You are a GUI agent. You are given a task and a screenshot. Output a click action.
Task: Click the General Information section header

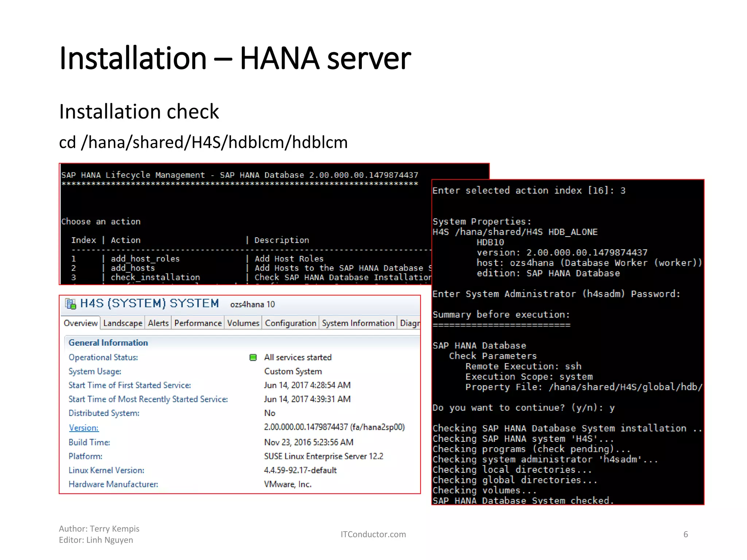[x=108, y=343]
